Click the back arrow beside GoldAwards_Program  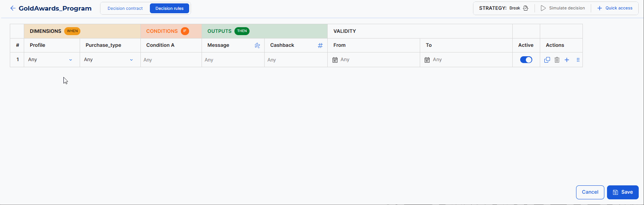[13, 8]
